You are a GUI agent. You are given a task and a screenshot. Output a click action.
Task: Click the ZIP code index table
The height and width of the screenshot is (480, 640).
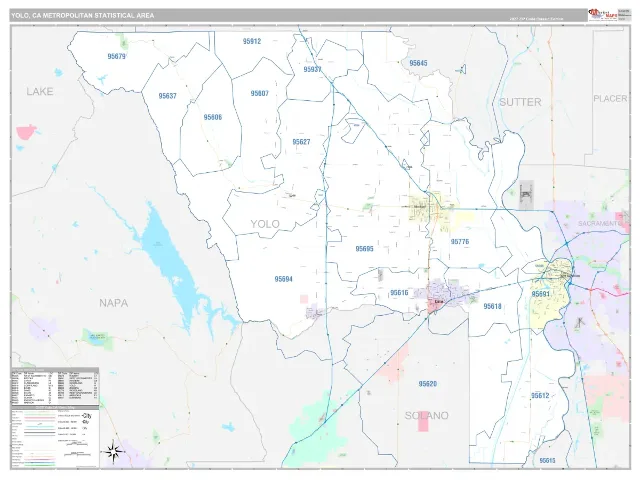[55, 386]
